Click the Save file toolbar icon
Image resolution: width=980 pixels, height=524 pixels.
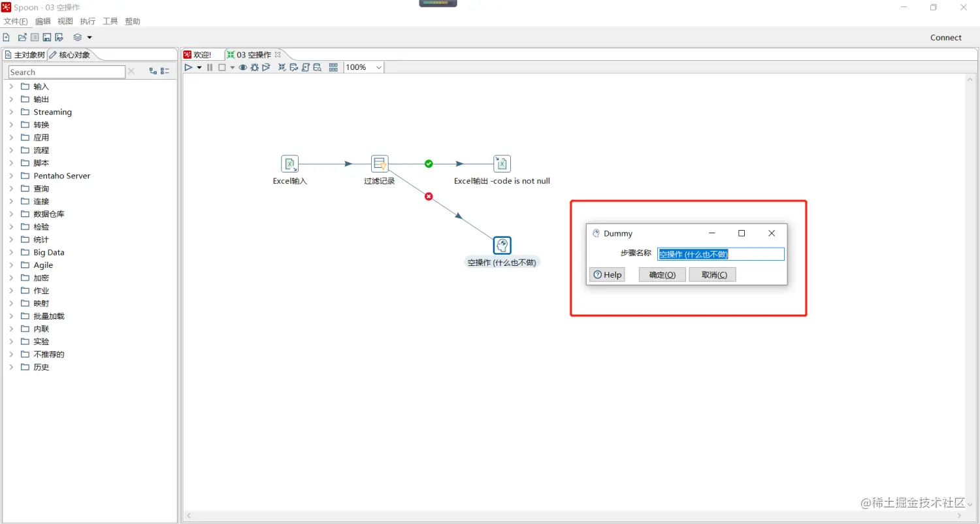pos(47,37)
